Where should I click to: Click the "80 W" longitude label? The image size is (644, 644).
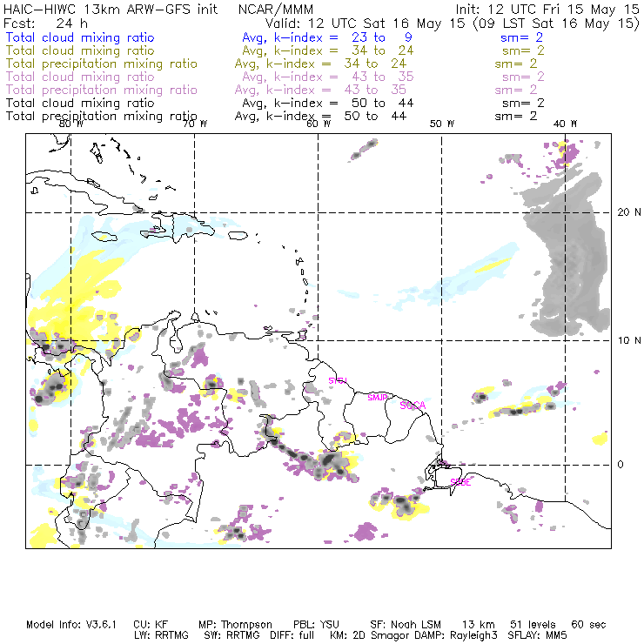pos(71,124)
